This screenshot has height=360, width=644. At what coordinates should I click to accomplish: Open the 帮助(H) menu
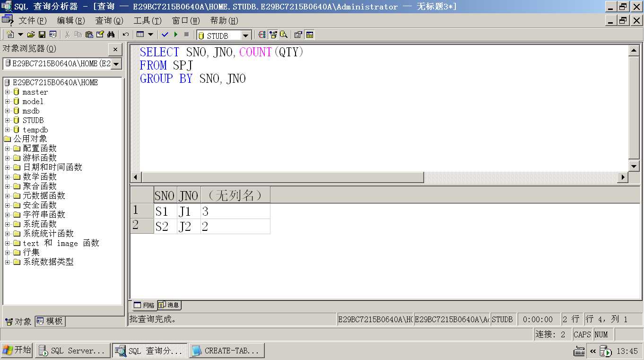pyautogui.click(x=224, y=20)
